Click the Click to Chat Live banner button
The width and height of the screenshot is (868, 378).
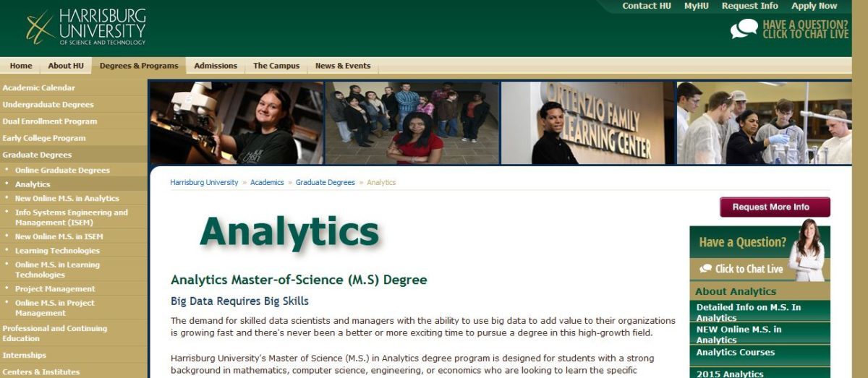(x=741, y=269)
